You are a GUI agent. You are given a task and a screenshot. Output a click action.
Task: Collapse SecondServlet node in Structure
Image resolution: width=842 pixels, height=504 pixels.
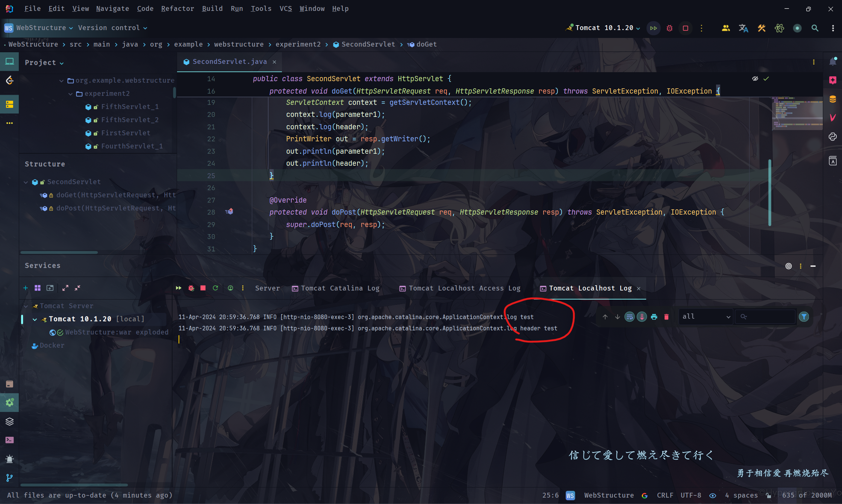click(x=26, y=182)
